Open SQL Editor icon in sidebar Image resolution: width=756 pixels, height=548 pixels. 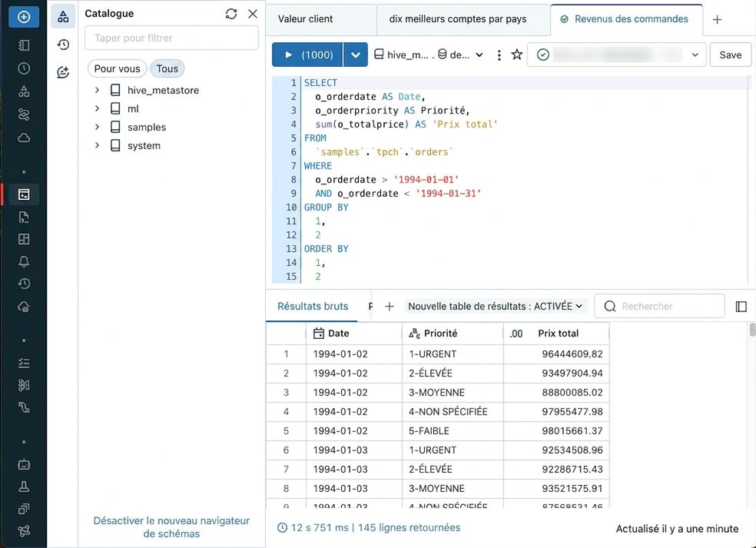tap(24, 194)
